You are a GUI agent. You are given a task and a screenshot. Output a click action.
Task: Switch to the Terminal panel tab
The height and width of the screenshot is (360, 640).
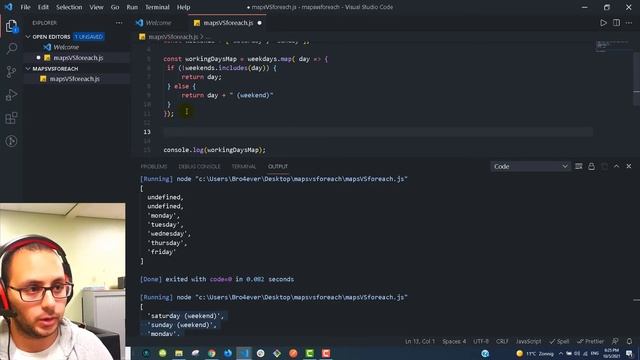pos(244,167)
